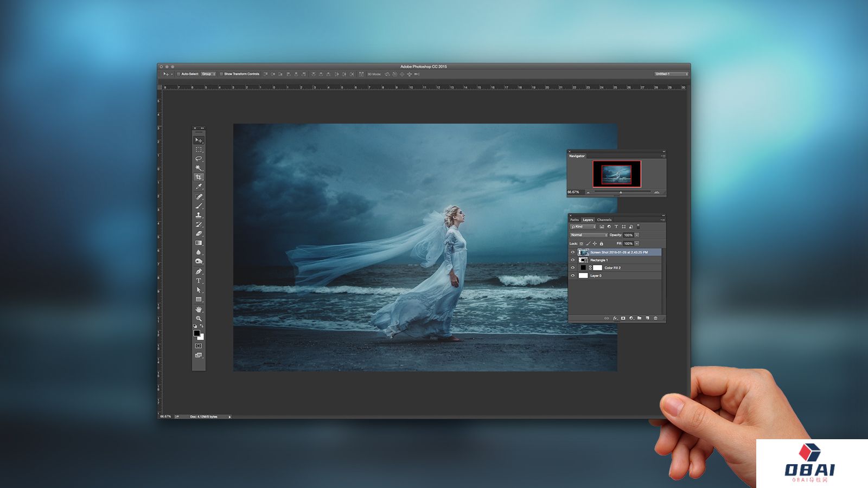Choose the Eyedropper tool
This screenshot has width=868, height=488.
pos(199,187)
